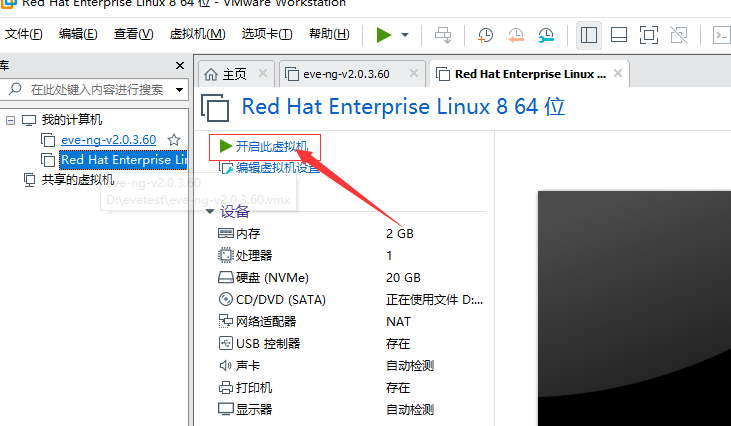
Task: Open the 查看(V) menu
Action: [133, 34]
